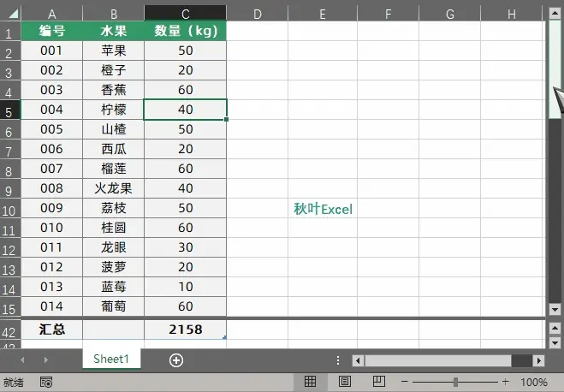Viewport: 564px width, 392px height.
Task: Select the 汇总 cell
Action: click(52, 330)
